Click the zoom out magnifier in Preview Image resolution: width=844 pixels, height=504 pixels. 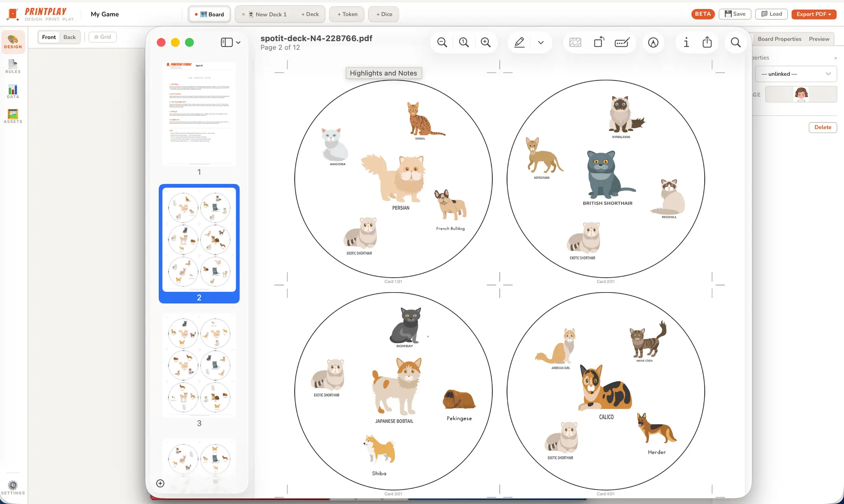442,42
